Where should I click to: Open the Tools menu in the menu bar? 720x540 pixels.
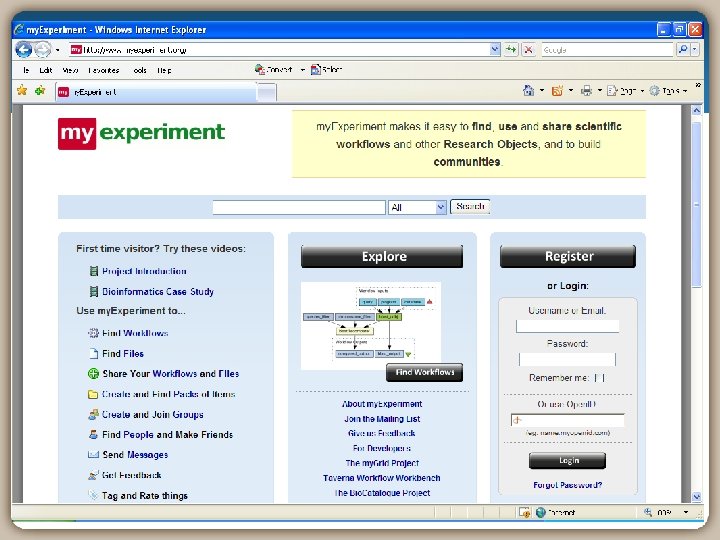(140, 70)
